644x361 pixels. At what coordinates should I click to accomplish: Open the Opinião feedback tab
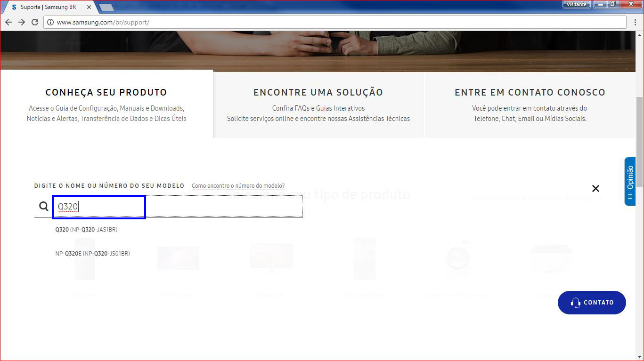point(630,181)
